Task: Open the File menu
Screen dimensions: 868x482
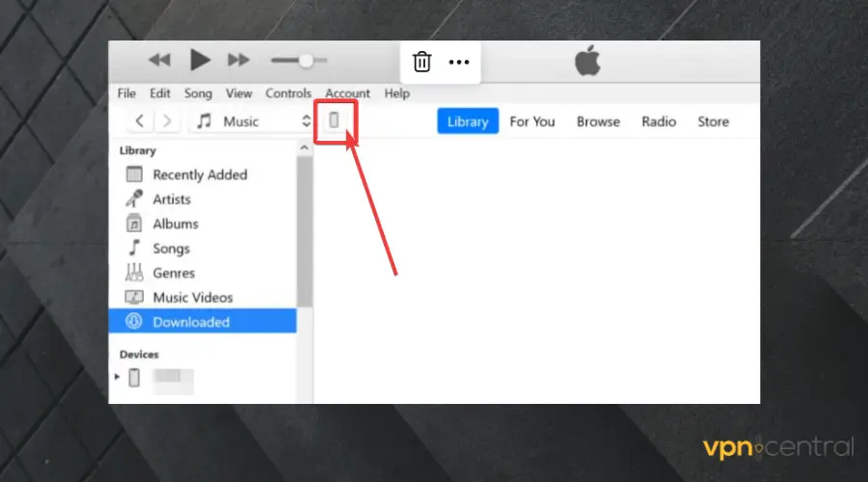Action: pyautogui.click(x=126, y=93)
